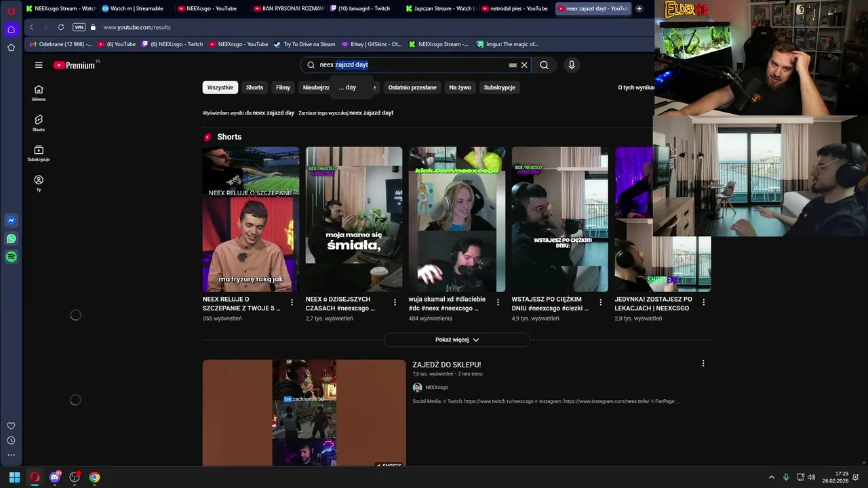
Task: Expand Shorts with Pokaż więcej
Action: [457, 340]
